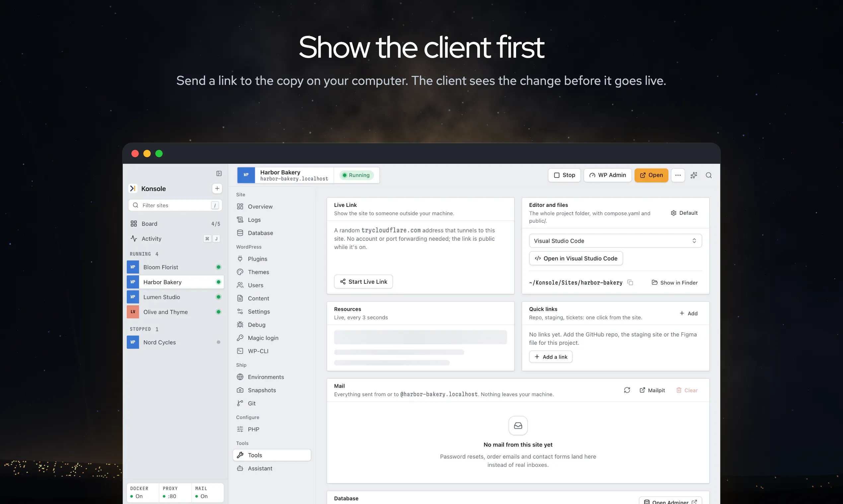Open the Snapshots page
Viewport: 843px width, 504px height.
(271, 390)
